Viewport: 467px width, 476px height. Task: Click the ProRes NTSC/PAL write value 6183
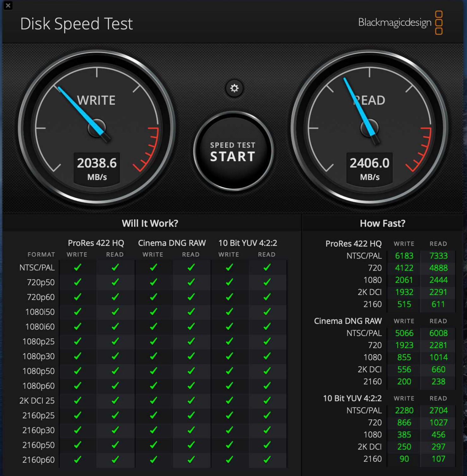pos(404,256)
